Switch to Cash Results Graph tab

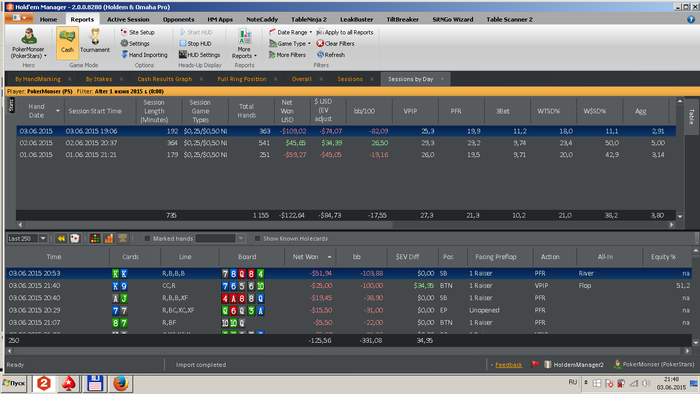coord(165,79)
